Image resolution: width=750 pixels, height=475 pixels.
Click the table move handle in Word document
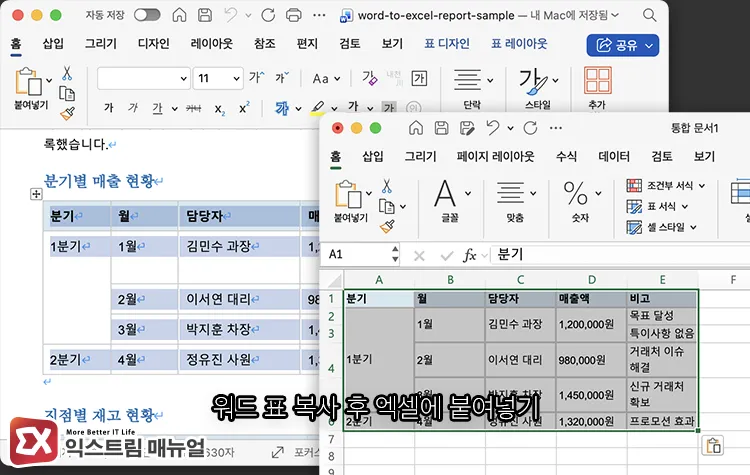pyautogui.click(x=36, y=194)
